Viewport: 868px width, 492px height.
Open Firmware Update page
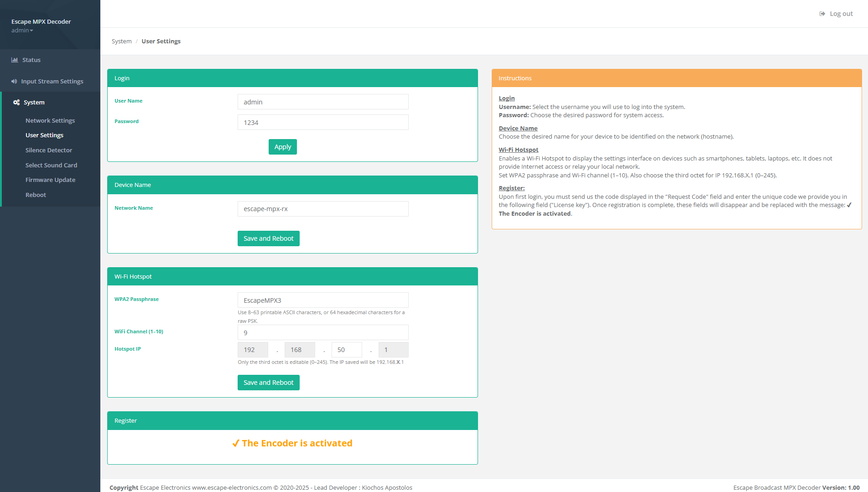pos(50,180)
